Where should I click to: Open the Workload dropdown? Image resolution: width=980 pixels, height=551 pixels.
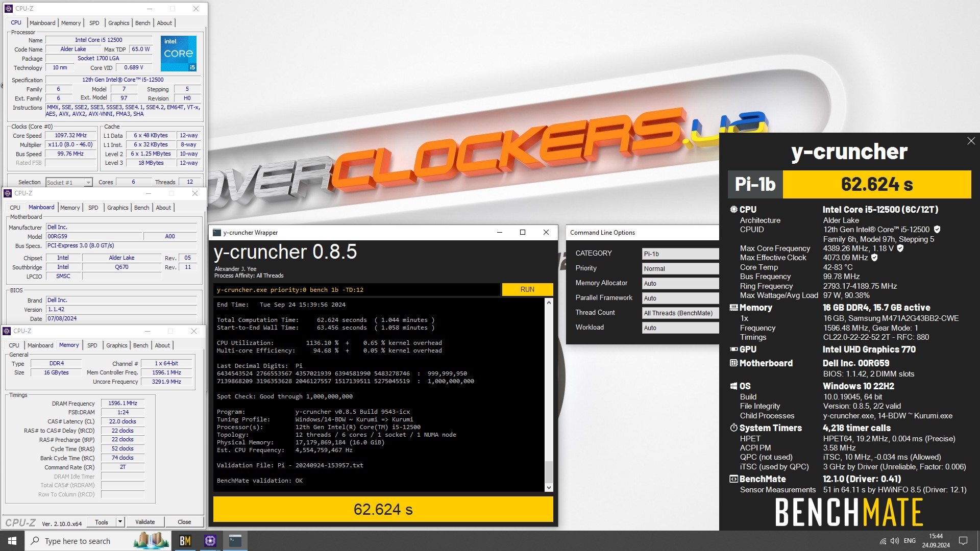coord(680,328)
